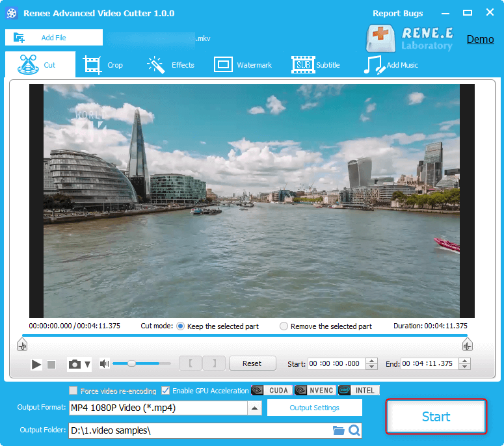Click the INTEL badge

click(x=359, y=390)
